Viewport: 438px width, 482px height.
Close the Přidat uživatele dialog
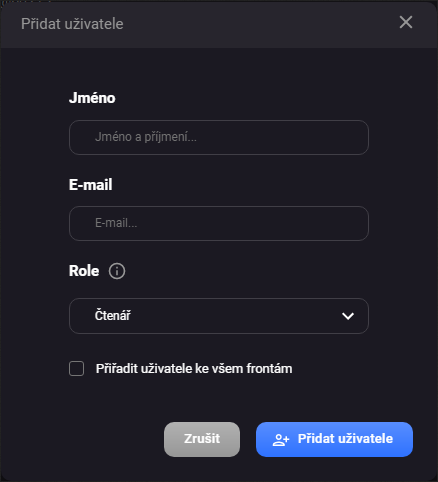pyautogui.click(x=406, y=22)
